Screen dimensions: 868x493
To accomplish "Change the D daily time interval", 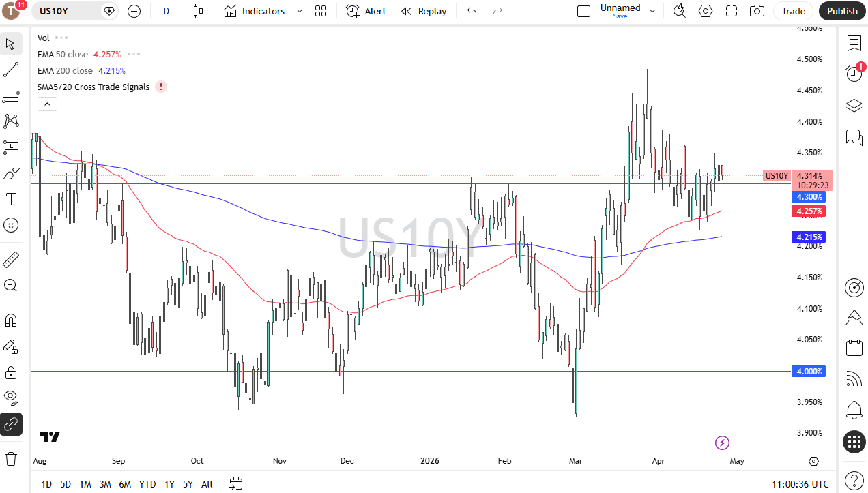I will pyautogui.click(x=167, y=11).
